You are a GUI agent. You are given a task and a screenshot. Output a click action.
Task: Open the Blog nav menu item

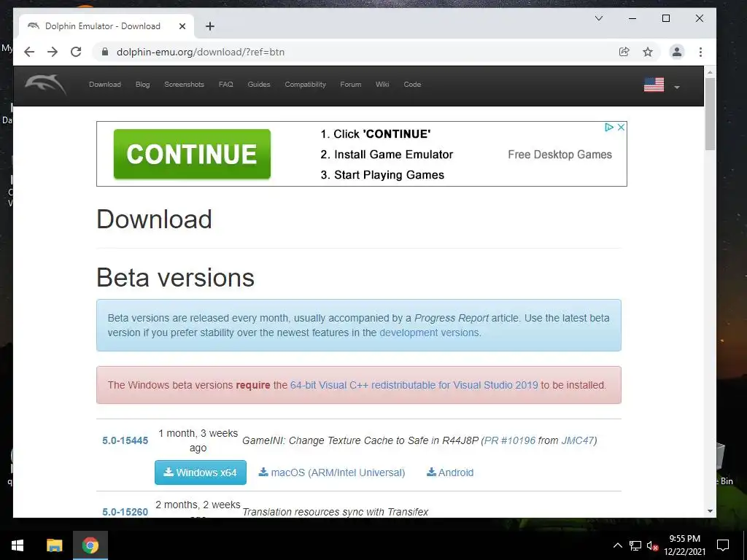pyautogui.click(x=142, y=85)
